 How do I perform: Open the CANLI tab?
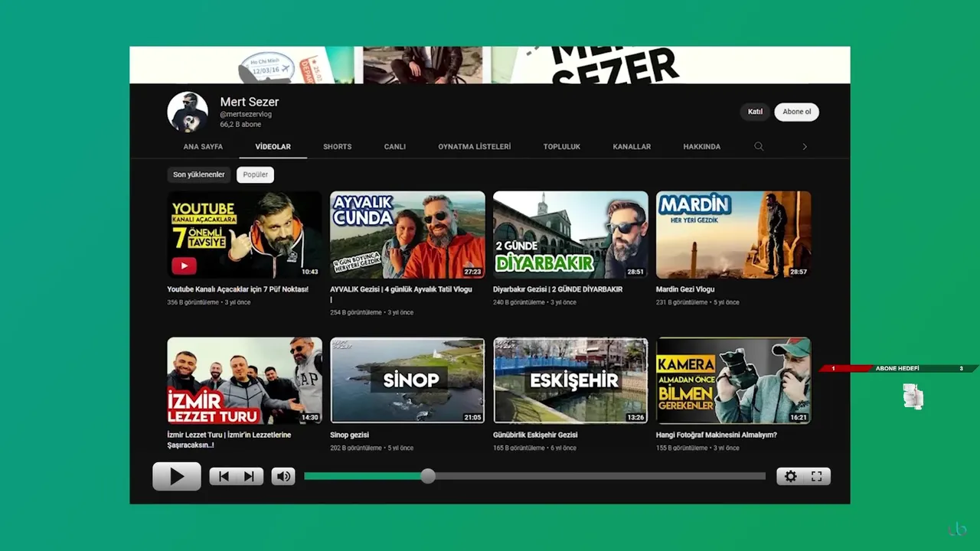coord(395,146)
